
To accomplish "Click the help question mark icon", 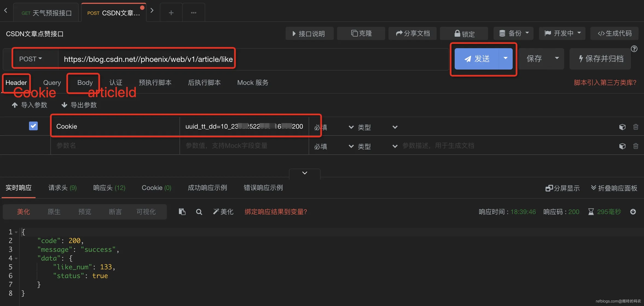I will 634,49.
